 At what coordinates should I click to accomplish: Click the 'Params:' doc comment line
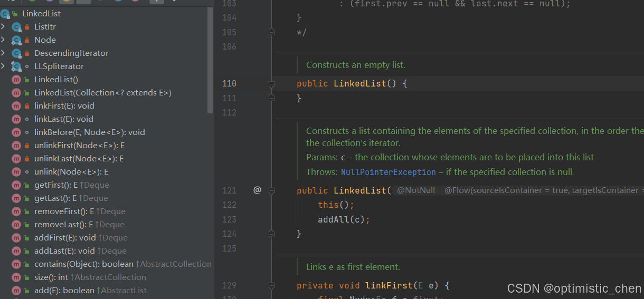tap(450, 157)
